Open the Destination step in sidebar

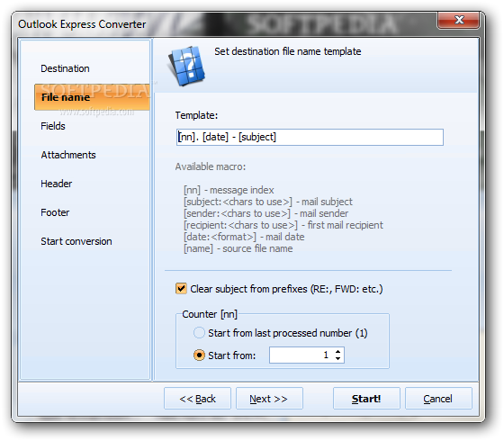coord(65,68)
